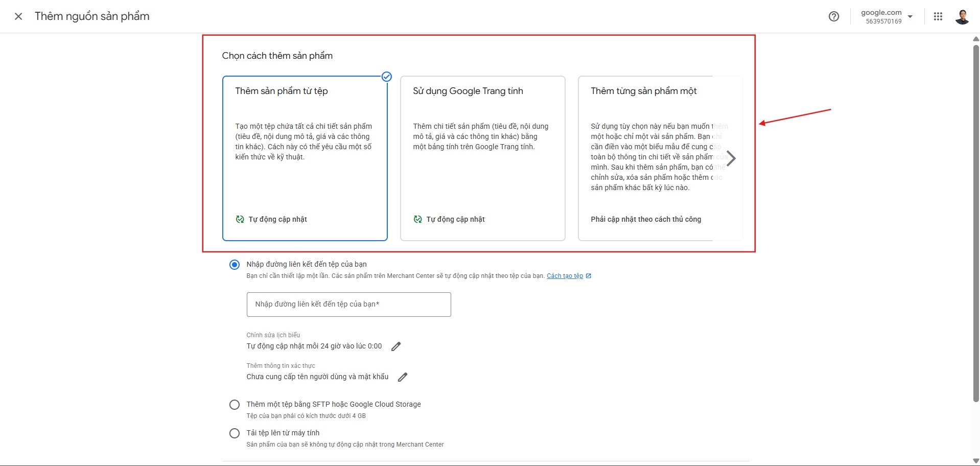This screenshot has width=980, height=466.
Task: Close the Thêm nguồn sản phẩm dialog
Action: [x=18, y=16]
